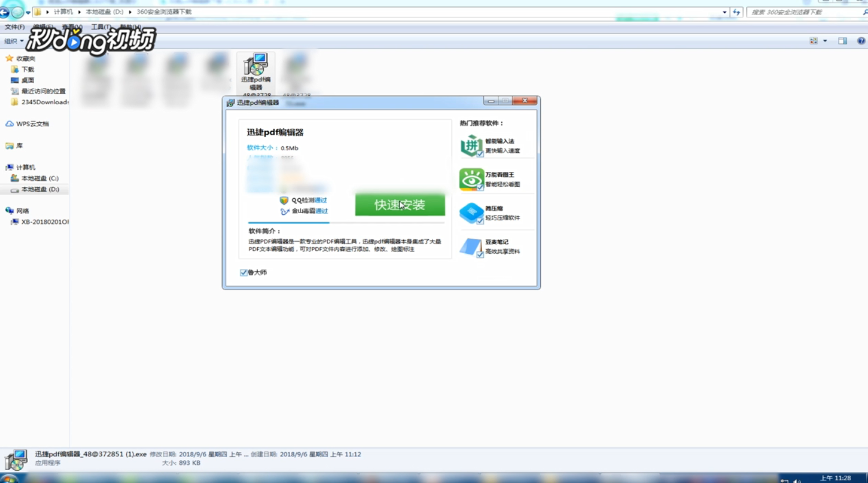Click the 本地磁盘 (D:) address bar segment
The height and width of the screenshot is (483, 868).
pos(104,12)
